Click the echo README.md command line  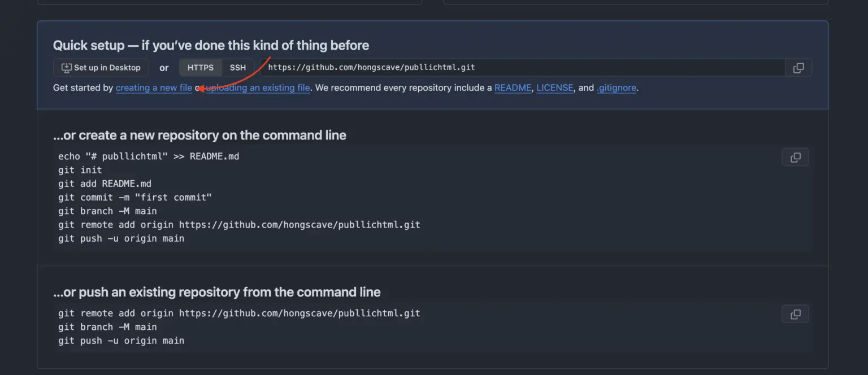click(148, 156)
